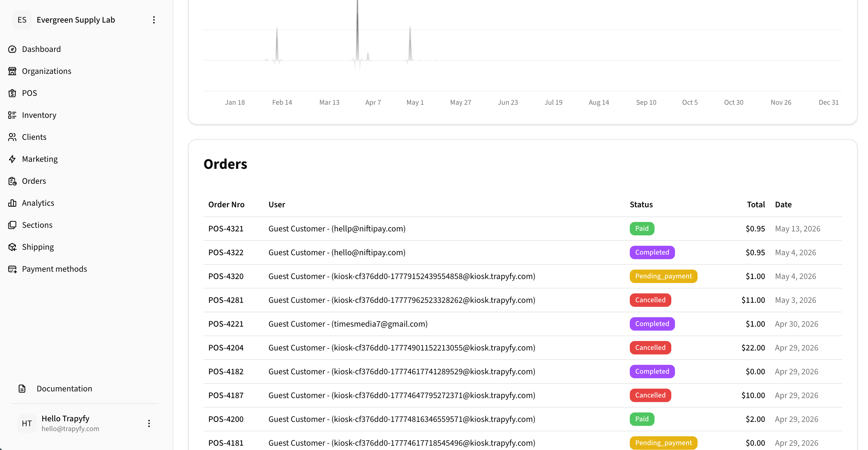Click the Completed badge for POS-4322
This screenshot has height=450, width=868.
pyautogui.click(x=652, y=252)
